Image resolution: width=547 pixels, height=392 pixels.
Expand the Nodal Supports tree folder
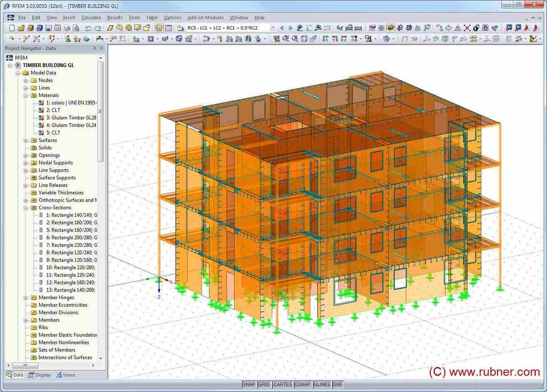26,163
